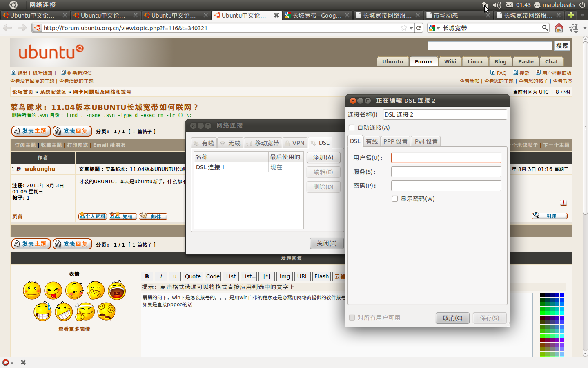Click the wukonghu author link
Image resolution: width=588 pixels, height=368 pixels.
[40, 169]
